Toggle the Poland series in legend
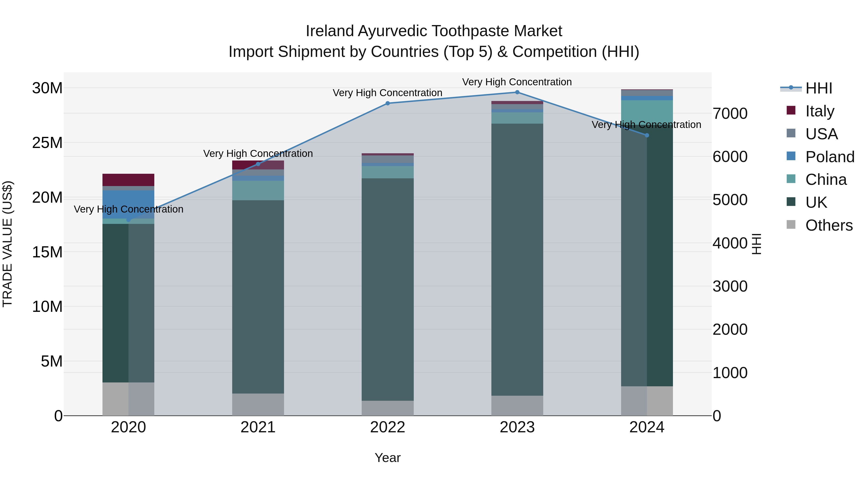The image size is (868, 488). [820, 157]
